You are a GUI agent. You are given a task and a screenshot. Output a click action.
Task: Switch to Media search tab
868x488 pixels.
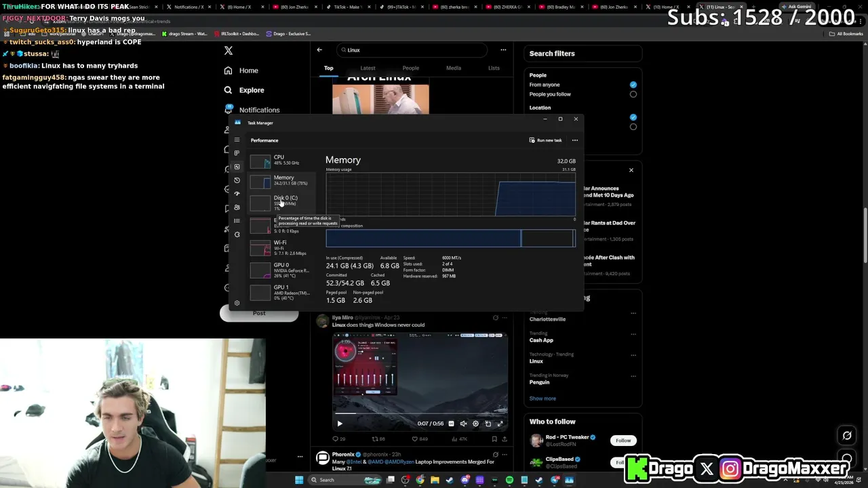click(x=454, y=68)
